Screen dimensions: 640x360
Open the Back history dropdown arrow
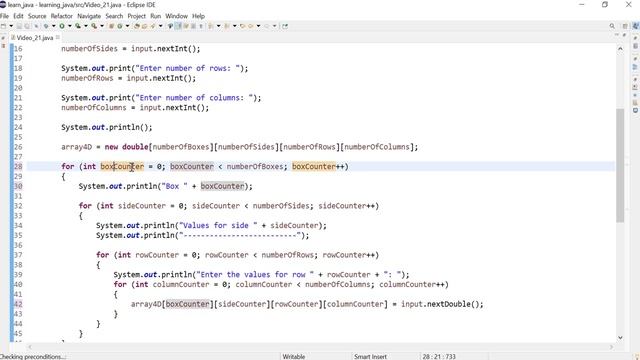coord(258,26)
